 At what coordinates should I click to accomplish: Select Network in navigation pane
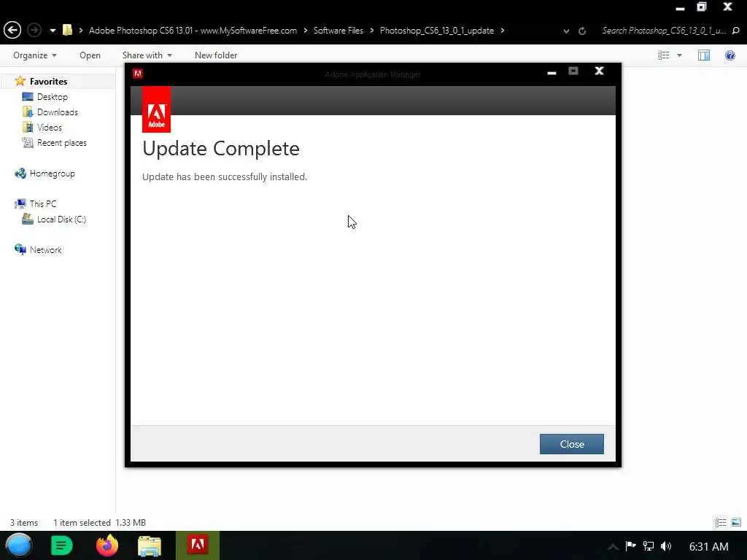click(45, 250)
